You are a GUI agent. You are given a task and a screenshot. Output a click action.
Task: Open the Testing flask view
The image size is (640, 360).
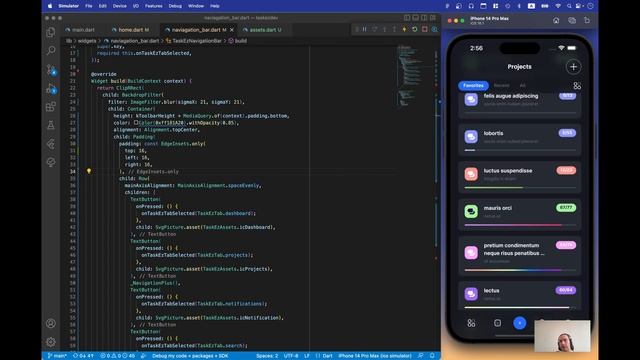click(51, 125)
